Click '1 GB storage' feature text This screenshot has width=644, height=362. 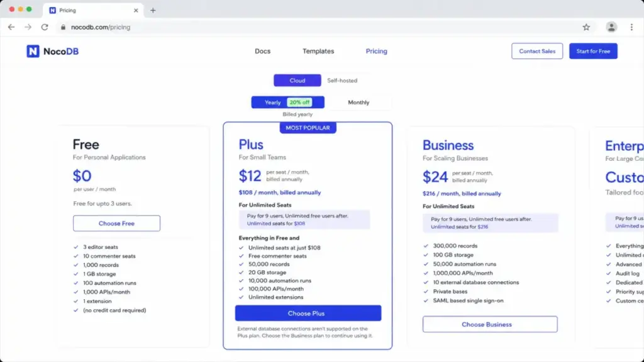(99, 274)
